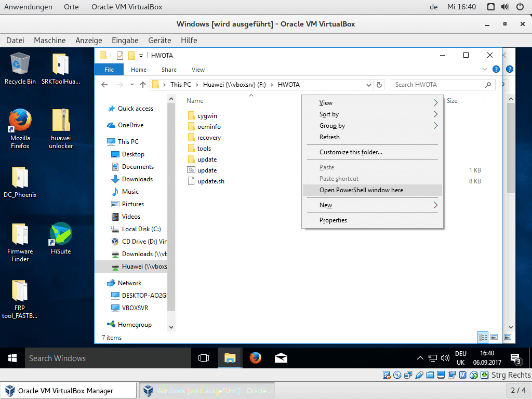Viewport: 532px width, 399px height.
Task: Click the VirtualBox shared folders status icon
Action: pos(430,375)
